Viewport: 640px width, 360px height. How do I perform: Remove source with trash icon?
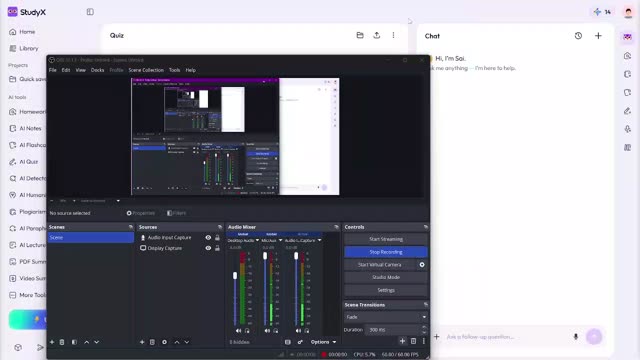pos(152,342)
